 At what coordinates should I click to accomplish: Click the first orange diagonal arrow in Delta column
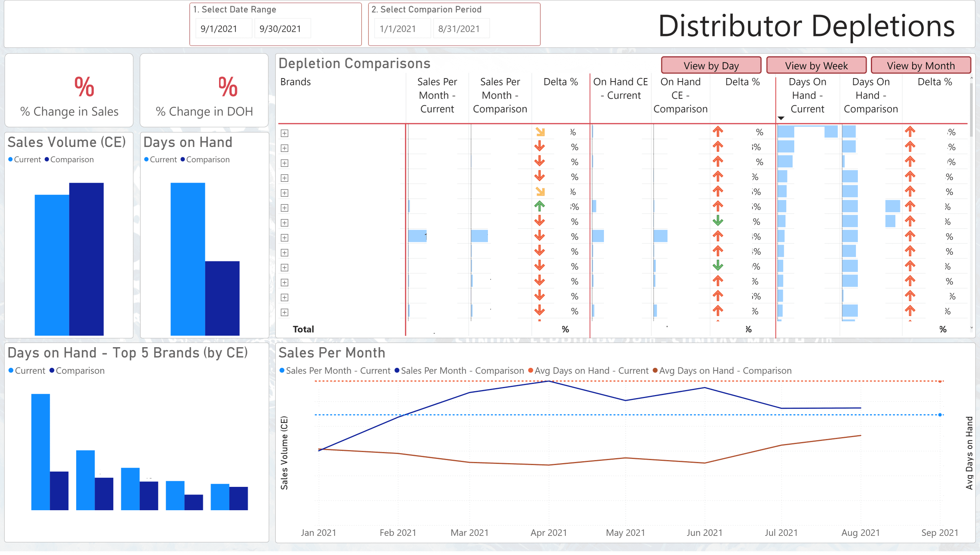click(x=540, y=132)
